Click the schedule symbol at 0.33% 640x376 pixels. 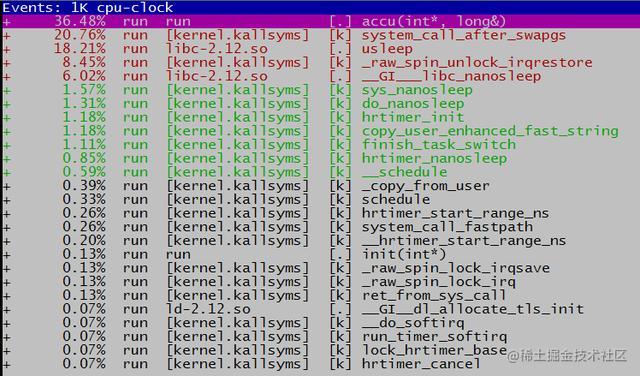396,200
